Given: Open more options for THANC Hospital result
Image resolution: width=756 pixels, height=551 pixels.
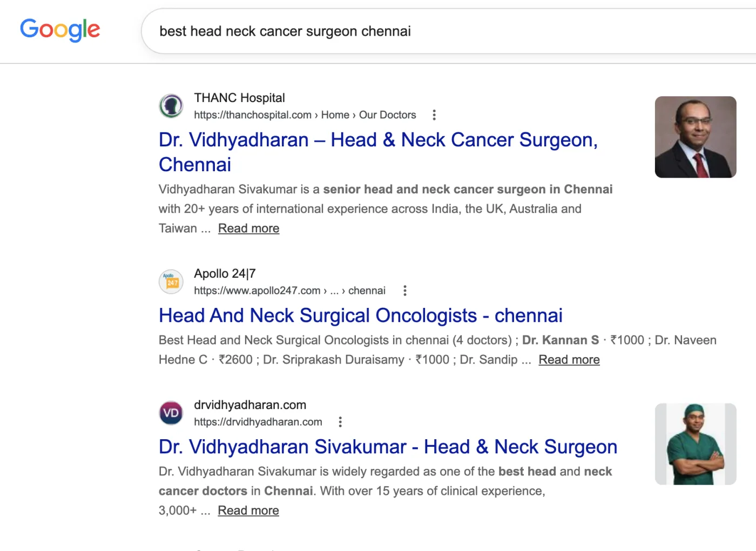Looking at the screenshot, I should click(434, 115).
